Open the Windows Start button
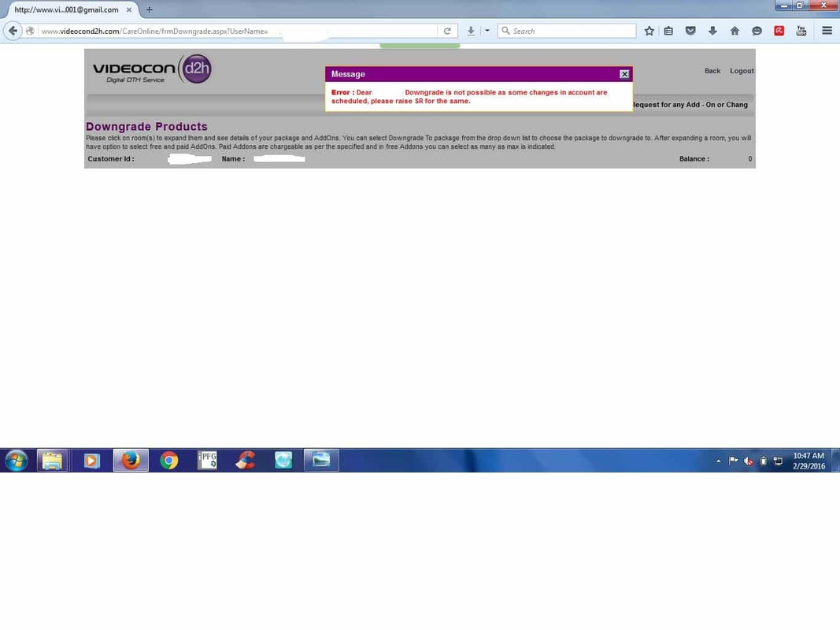The width and height of the screenshot is (840, 630). (17, 461)
